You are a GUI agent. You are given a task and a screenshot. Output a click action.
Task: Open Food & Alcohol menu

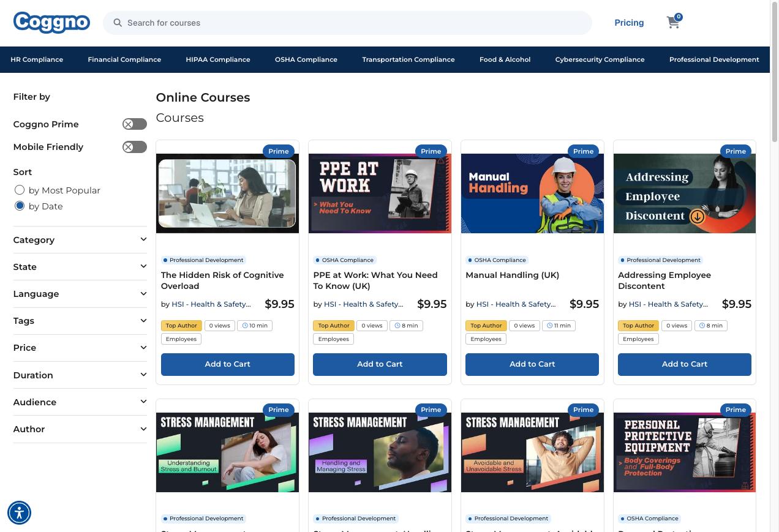click(x=505, y=59)
